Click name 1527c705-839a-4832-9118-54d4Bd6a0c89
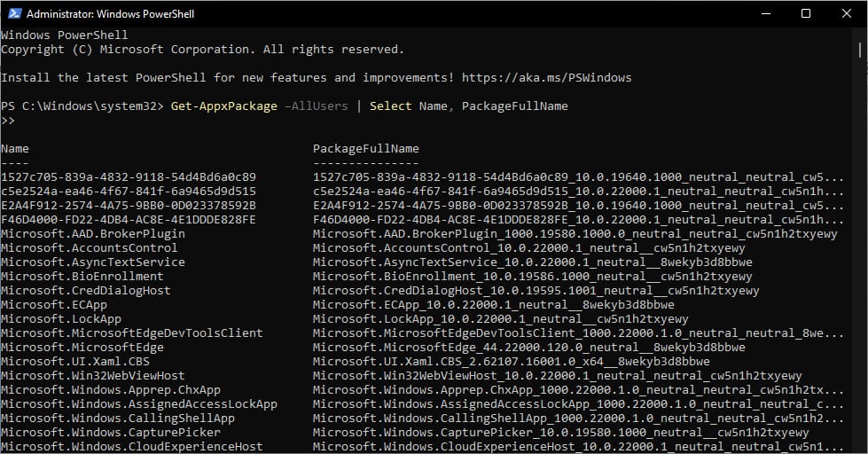This screenshot has width=868, height=454. click(129, 177)
